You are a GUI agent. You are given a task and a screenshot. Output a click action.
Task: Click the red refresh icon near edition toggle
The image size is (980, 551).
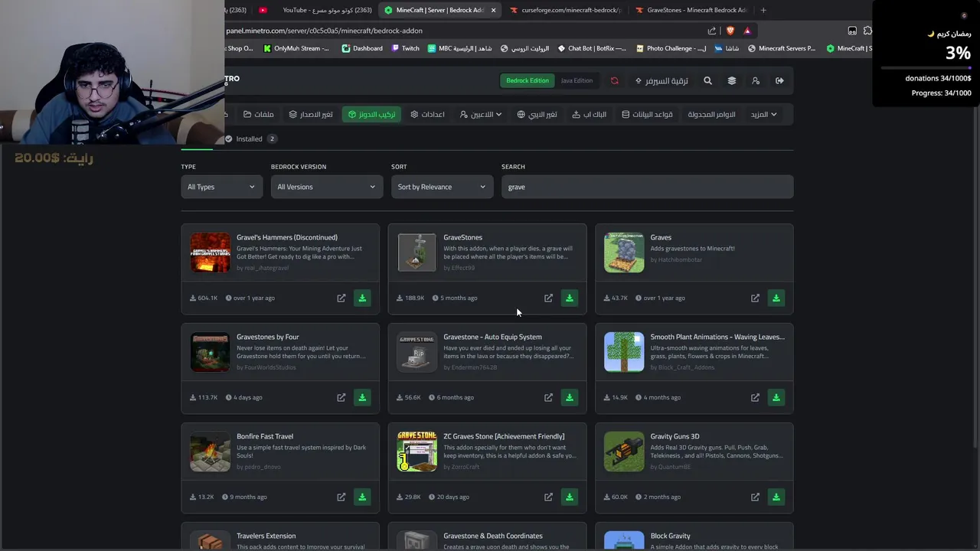(x=614, y=80)
